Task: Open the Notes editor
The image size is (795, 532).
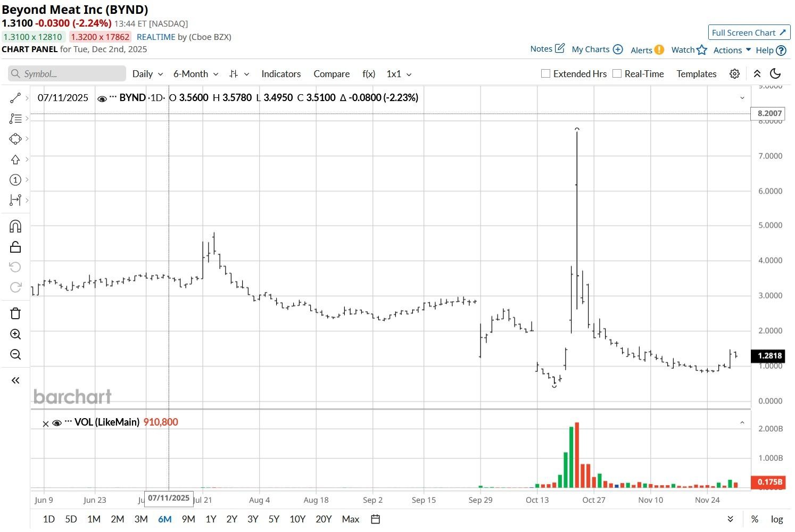Action: [x=547, y=49]
